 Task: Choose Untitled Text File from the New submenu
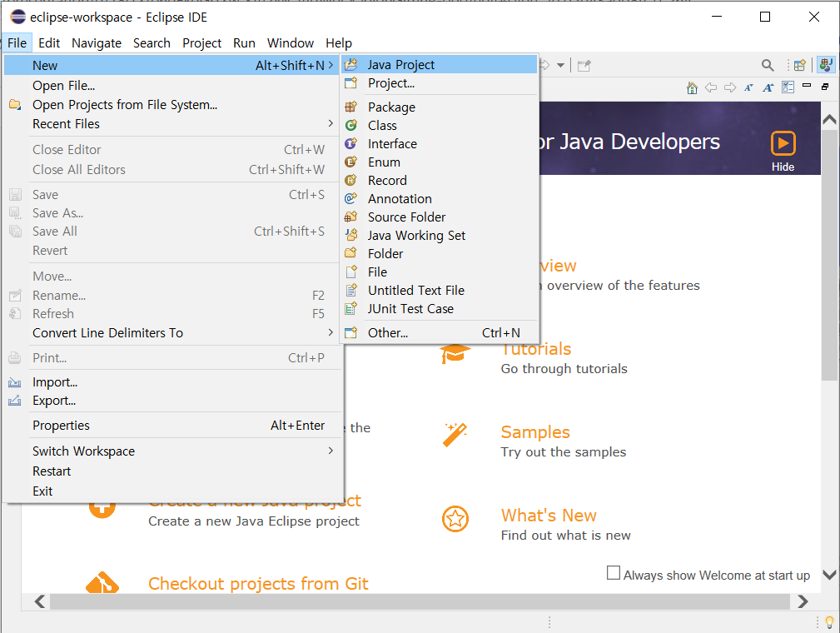tap(440, 291)
